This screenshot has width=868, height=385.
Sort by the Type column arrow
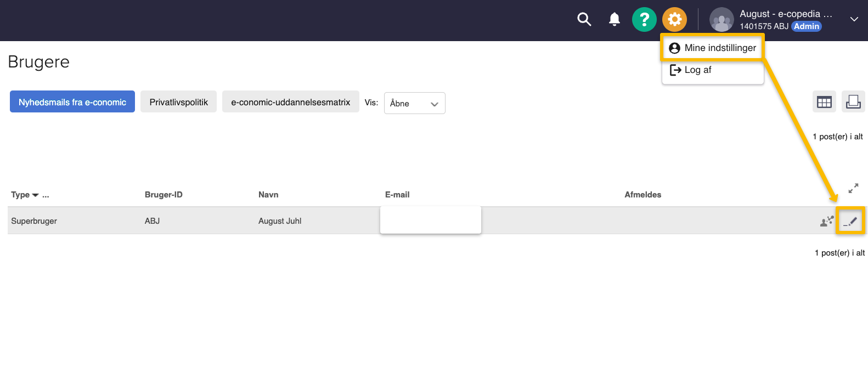pyautogui.click(x=36, y=195)
